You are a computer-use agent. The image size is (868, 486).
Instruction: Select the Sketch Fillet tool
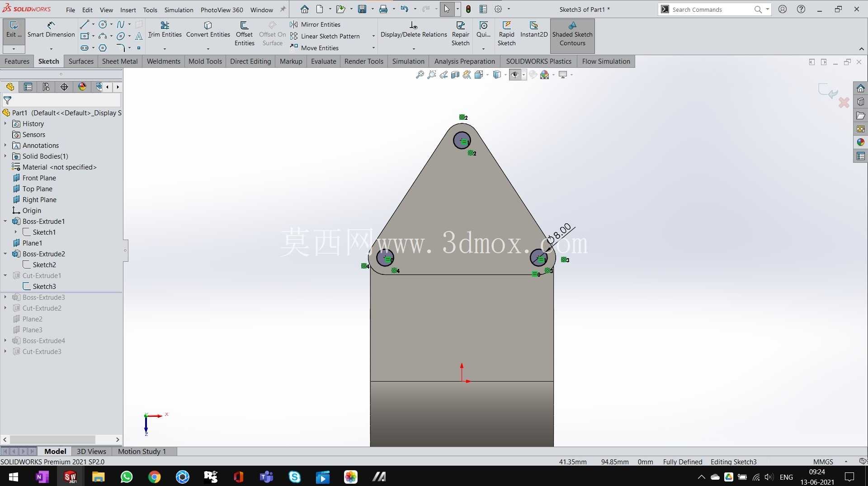click(x=121, y=48)
